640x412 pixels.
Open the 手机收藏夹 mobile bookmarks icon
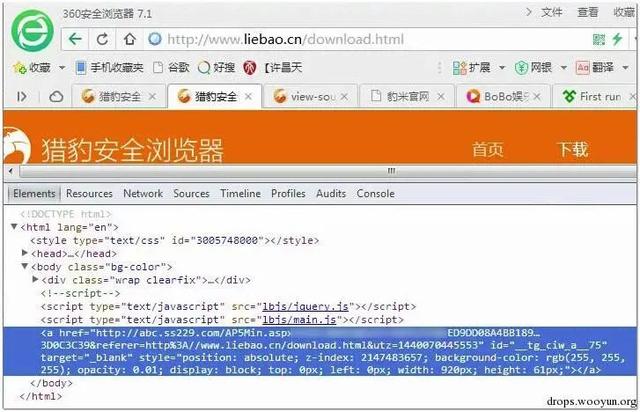coord(81,67)
